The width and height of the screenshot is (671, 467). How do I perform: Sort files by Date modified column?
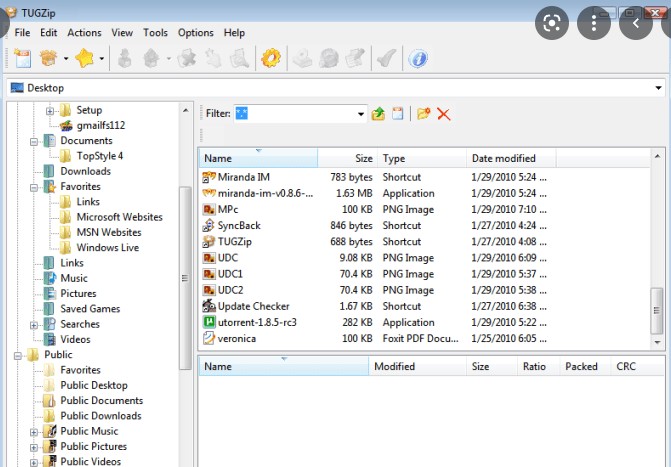tap(511, 158)
